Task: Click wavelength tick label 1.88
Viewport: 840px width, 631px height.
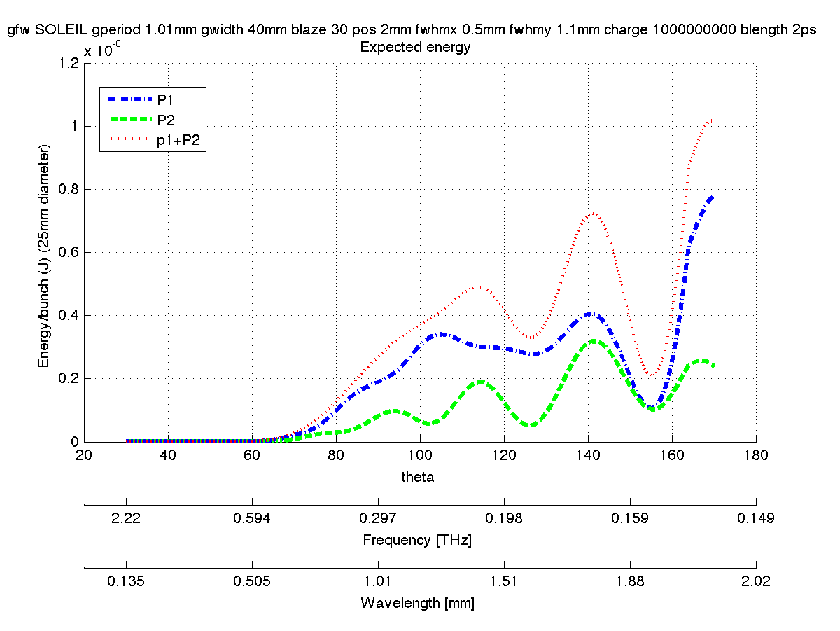Action: [x=630, y=581]
